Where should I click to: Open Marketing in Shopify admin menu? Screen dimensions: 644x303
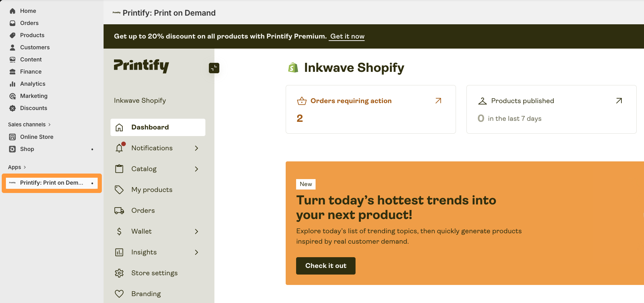pos(34,96)
